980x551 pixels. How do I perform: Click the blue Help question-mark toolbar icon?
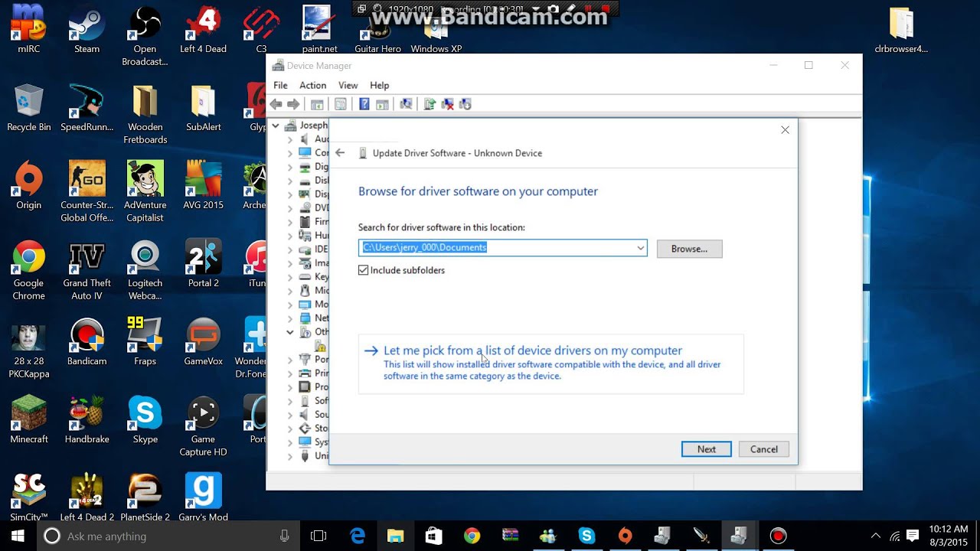click(x=364, y=104)
